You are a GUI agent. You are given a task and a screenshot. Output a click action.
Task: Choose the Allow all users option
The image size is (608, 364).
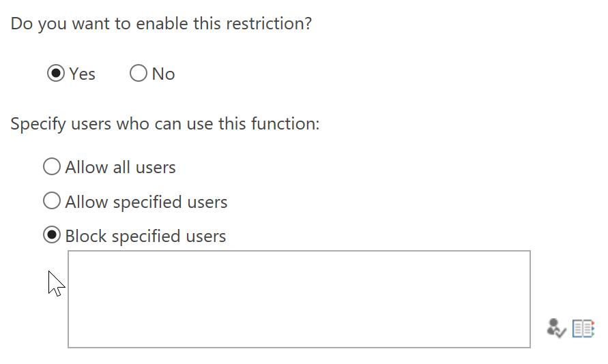[52, 166]
